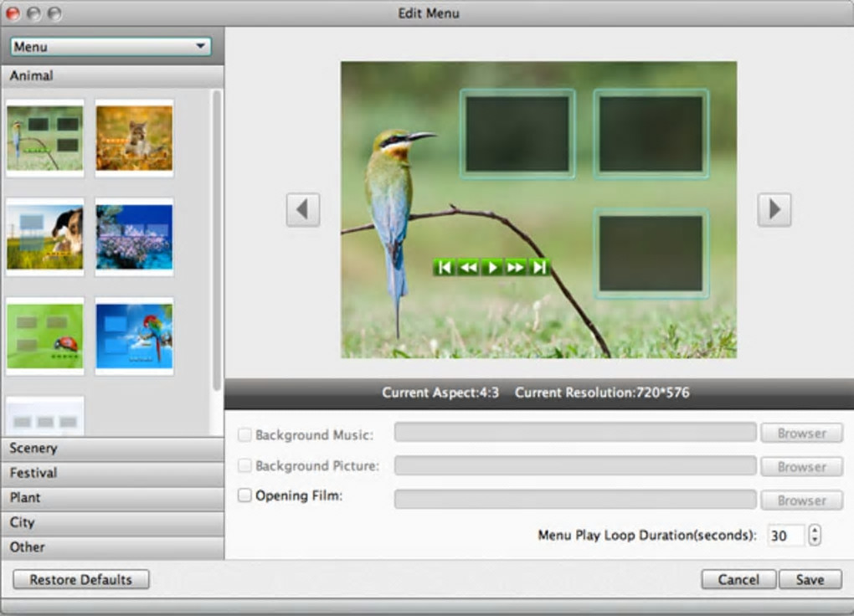Click Browser button for Background Picture
This screenshot has width=854, height=616.
[802, 467]
